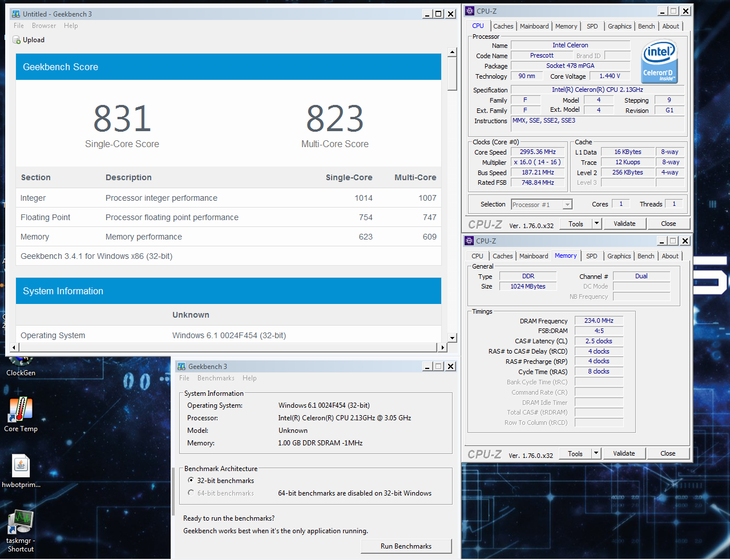This screenshot has width=730, height=560.
Task: Click the upper CPU-Z window title icon
Action: [470, 11]
